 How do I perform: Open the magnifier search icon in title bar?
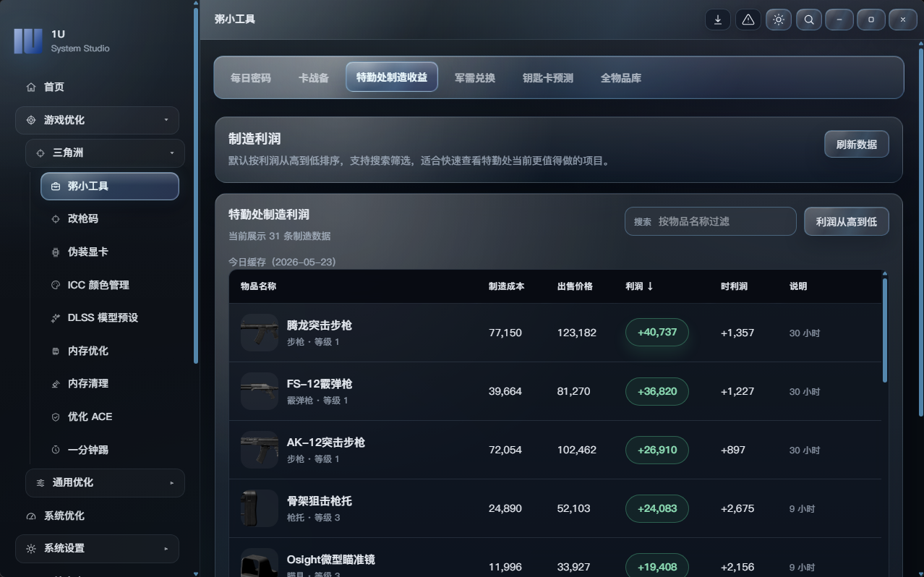click(808, 20)
